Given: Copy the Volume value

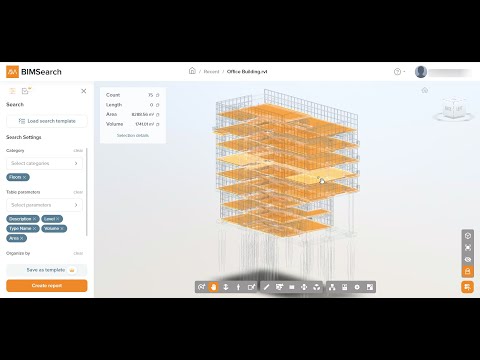Looking at the screenshot, I should click(x=158, y=124).
